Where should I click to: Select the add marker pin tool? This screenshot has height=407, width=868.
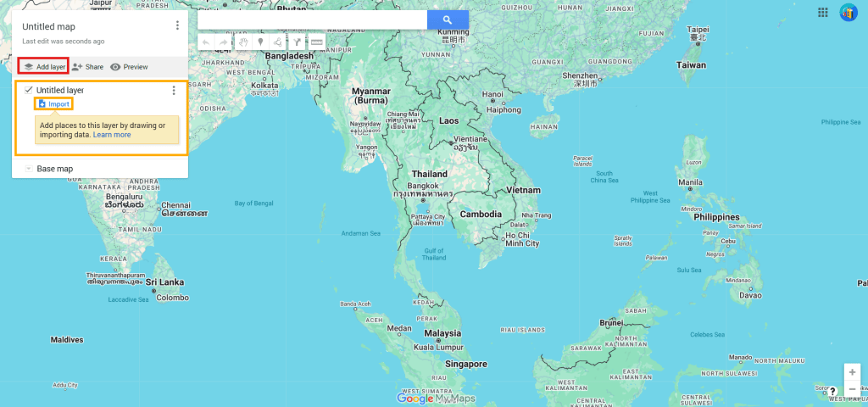pos(260,42)
